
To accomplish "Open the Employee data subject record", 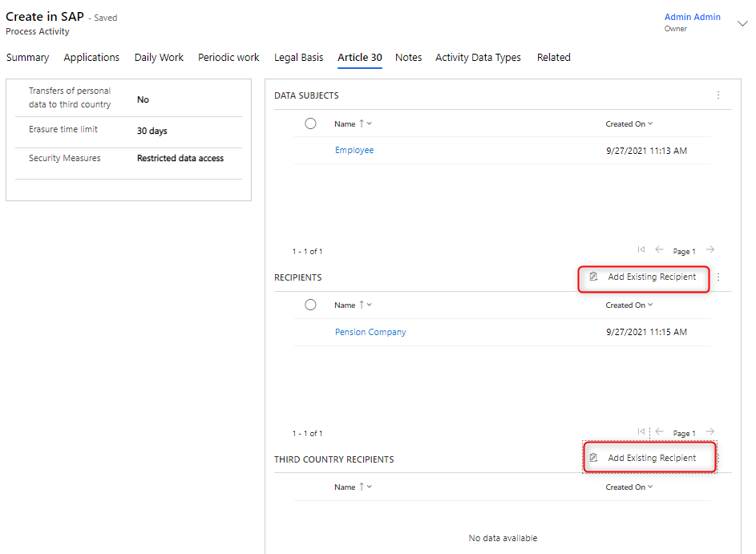I will coord(354,151).
